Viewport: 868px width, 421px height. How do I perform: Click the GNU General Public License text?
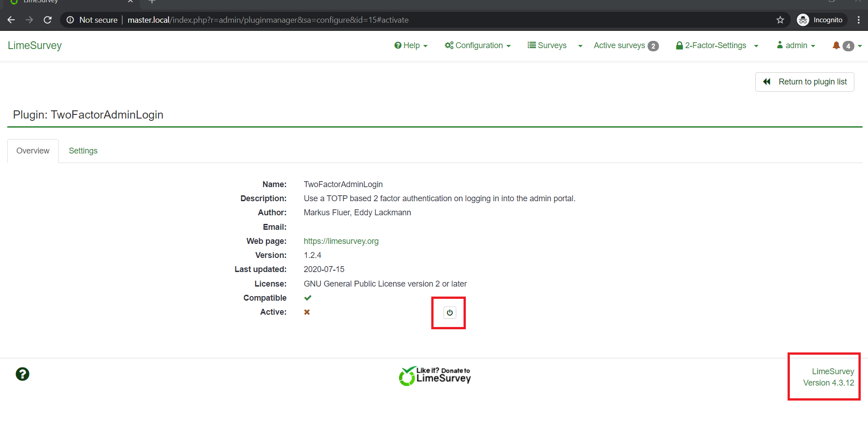coord(385,284)
